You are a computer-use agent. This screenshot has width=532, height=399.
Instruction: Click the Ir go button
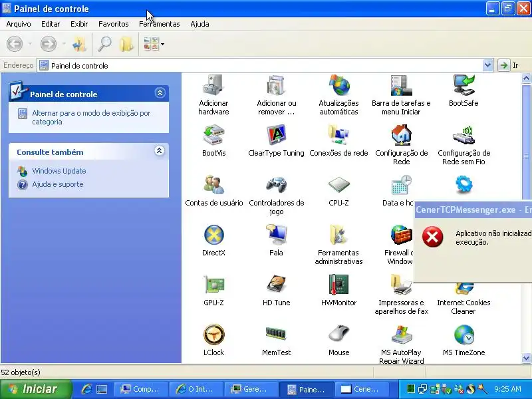(508, 65)
